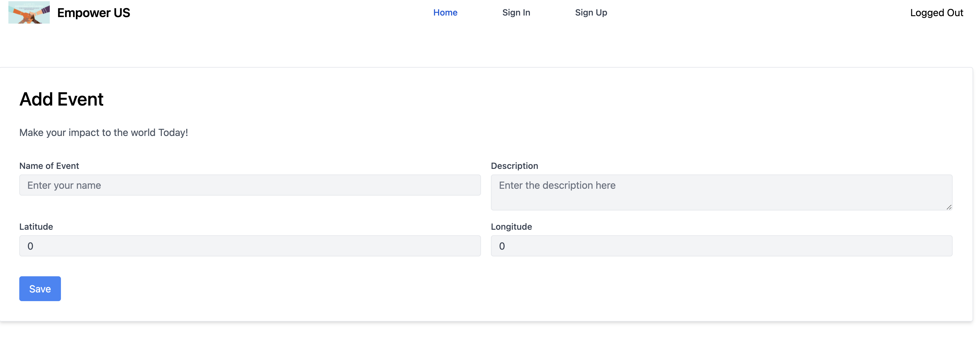Click the Name of Event label
Viewport: 980px width, 339px height.
[49, 166]
